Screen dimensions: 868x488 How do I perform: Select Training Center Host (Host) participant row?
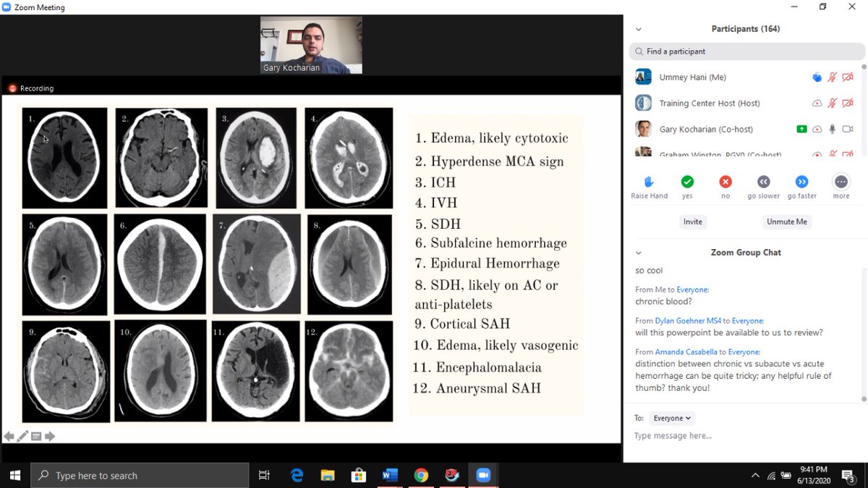coord(745,104)
